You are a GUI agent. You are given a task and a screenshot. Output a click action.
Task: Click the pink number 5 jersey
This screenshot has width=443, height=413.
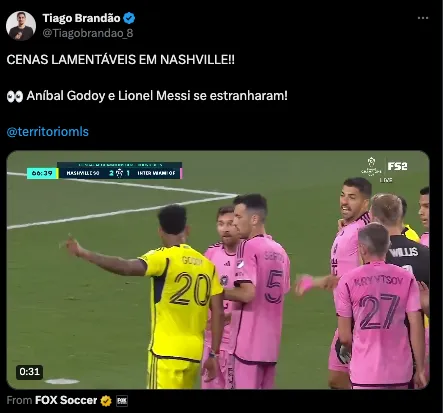261,298
